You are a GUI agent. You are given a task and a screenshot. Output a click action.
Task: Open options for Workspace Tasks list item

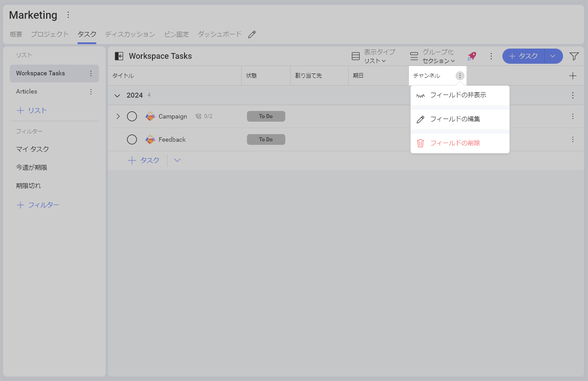pos(91,74)
